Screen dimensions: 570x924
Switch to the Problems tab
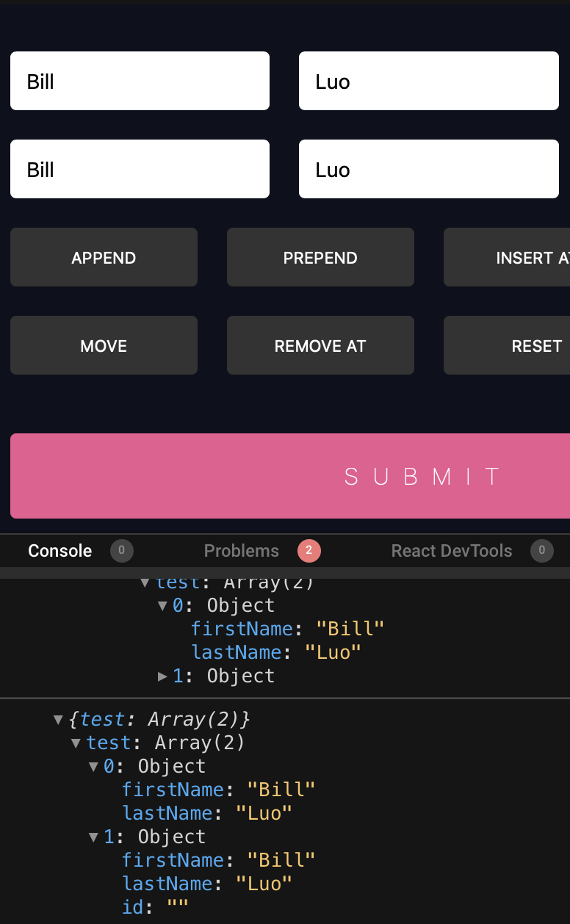pyautogui.click(x=242, y=551)
